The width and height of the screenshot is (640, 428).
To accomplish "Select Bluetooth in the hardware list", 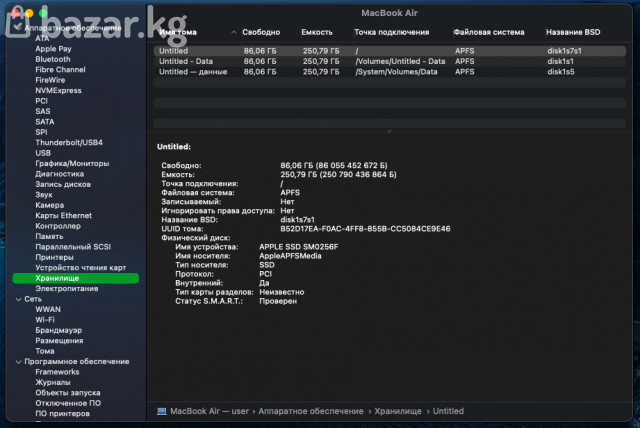I will 53,59.
